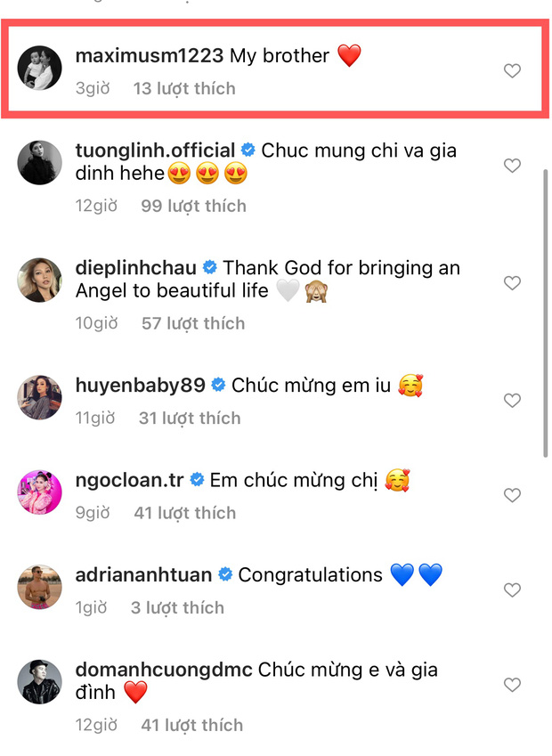Click the verified badge next to dieplinhchau
Viewport: 552px width, 756px height.
coord(211,267)
